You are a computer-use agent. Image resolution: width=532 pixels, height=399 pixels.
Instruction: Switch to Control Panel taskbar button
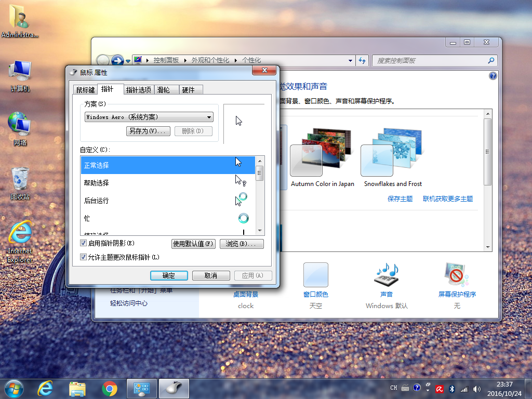142,389
